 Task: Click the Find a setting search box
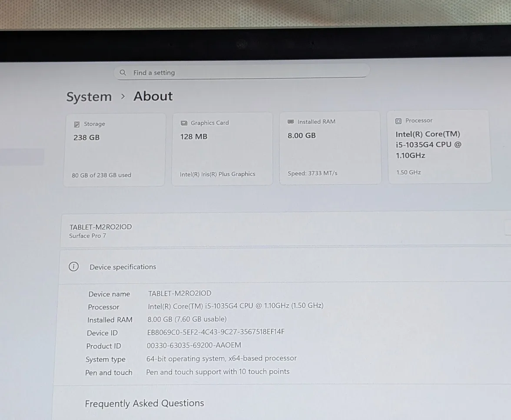[x=241, y=72]
